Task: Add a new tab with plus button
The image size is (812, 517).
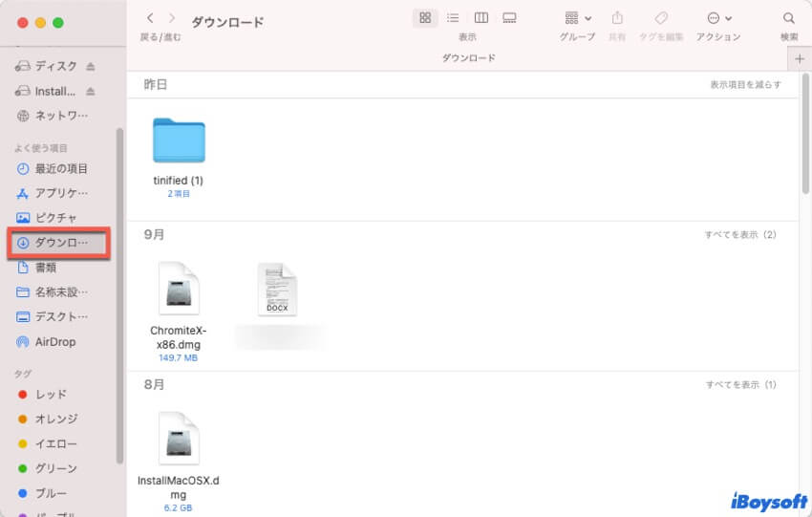Action: pyautogui.click(x=800, y=59)
